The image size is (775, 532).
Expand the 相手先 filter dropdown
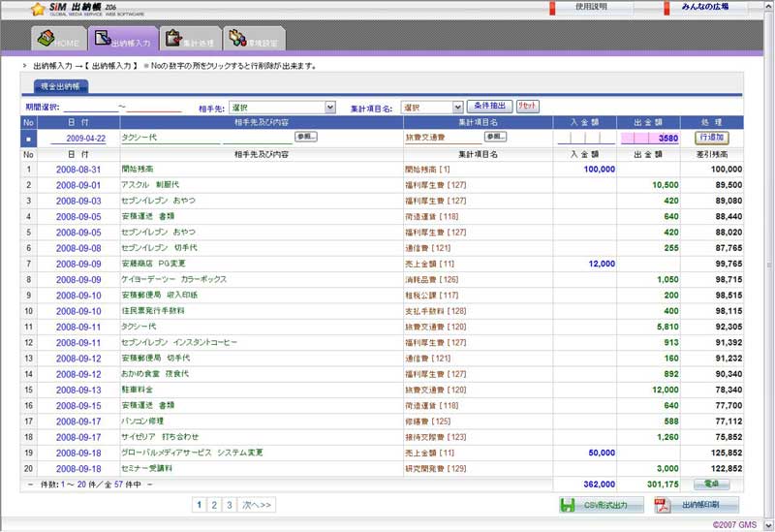(330, 108)
